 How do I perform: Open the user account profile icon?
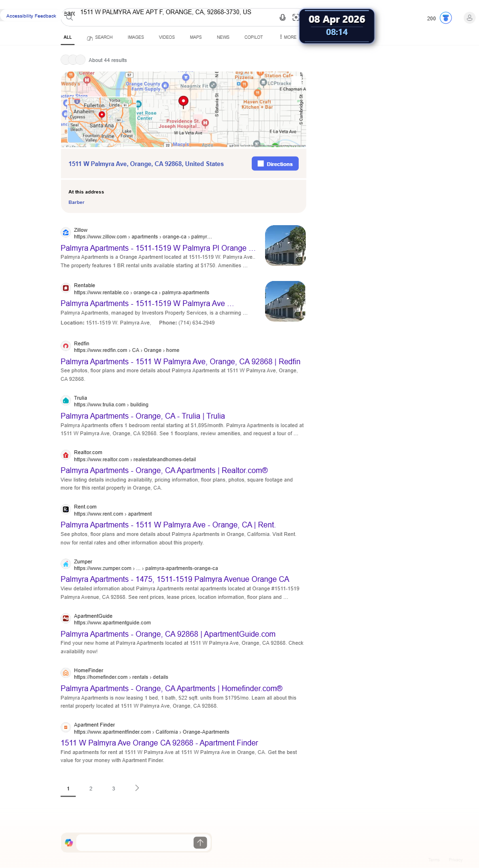click(470, 18)
